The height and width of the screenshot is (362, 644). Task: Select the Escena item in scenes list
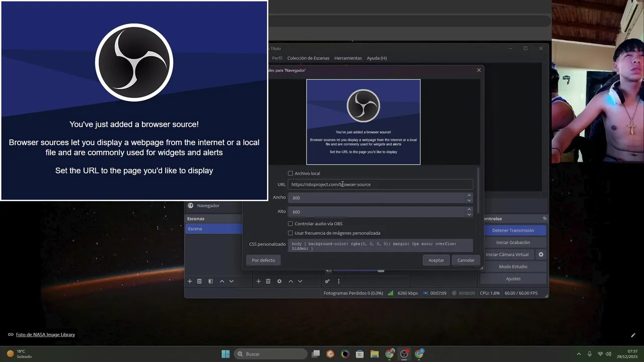(x=214, y=229)
